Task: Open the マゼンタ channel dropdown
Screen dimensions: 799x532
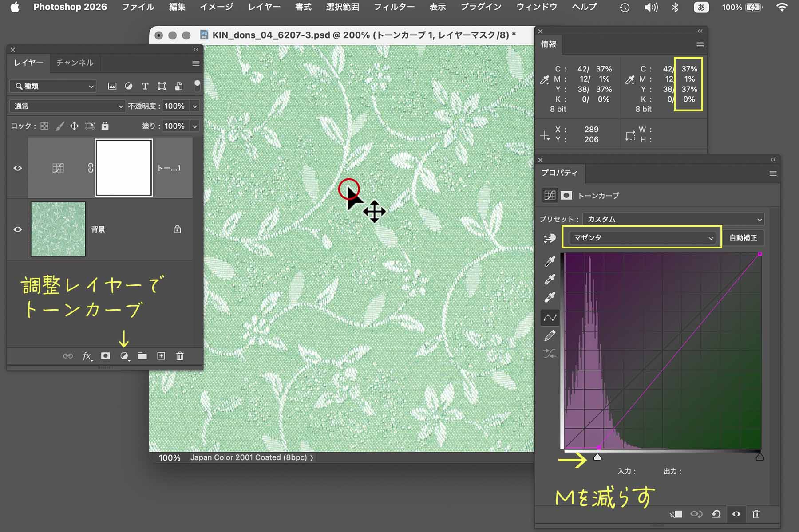Action: pyautogui.click(x=641, y=238)
